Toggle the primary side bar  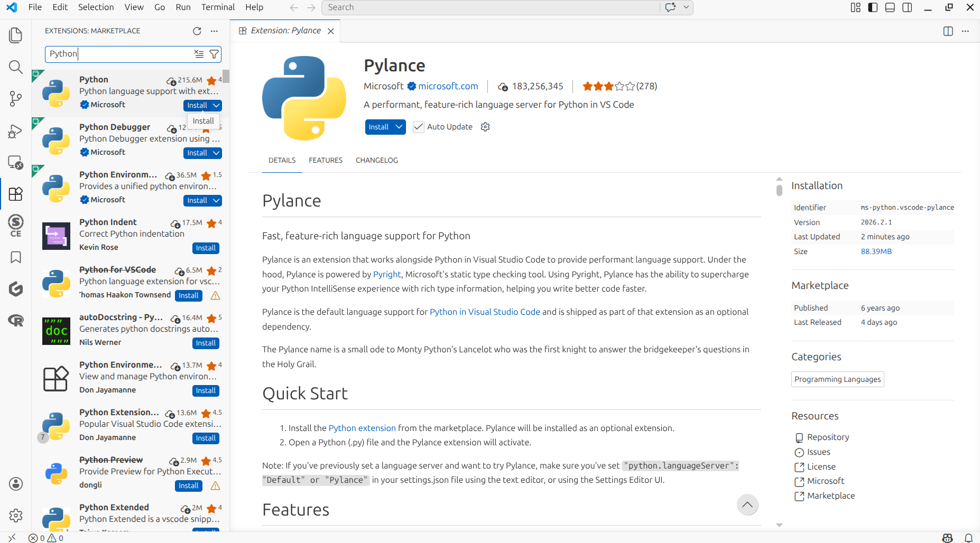click(x=873, y=7)
